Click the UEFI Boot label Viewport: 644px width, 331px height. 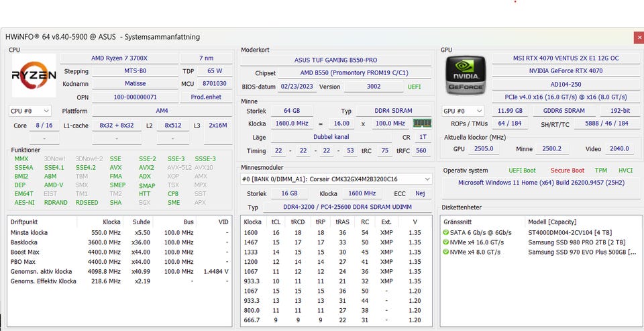pyautogui.click(x=522, y=171)
